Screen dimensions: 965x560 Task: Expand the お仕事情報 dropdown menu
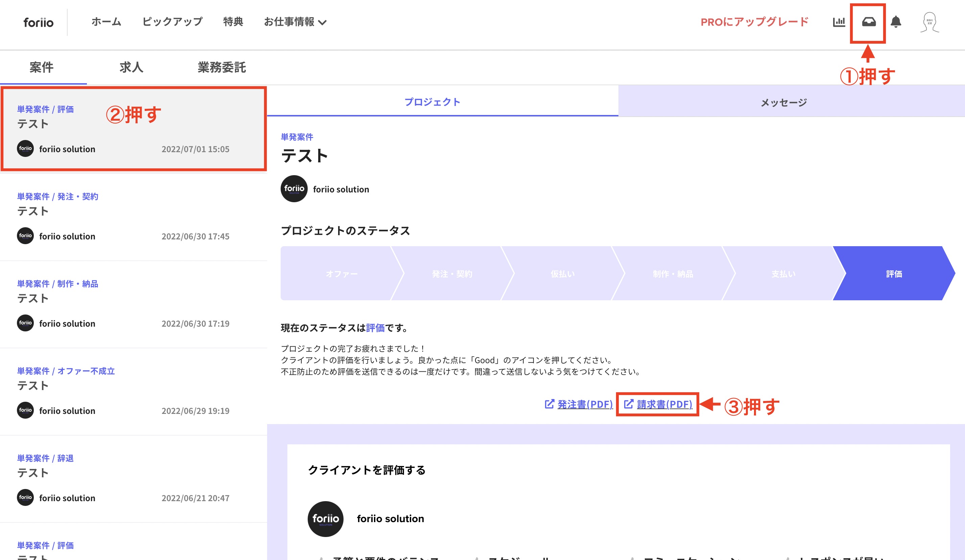coord(295,22)
